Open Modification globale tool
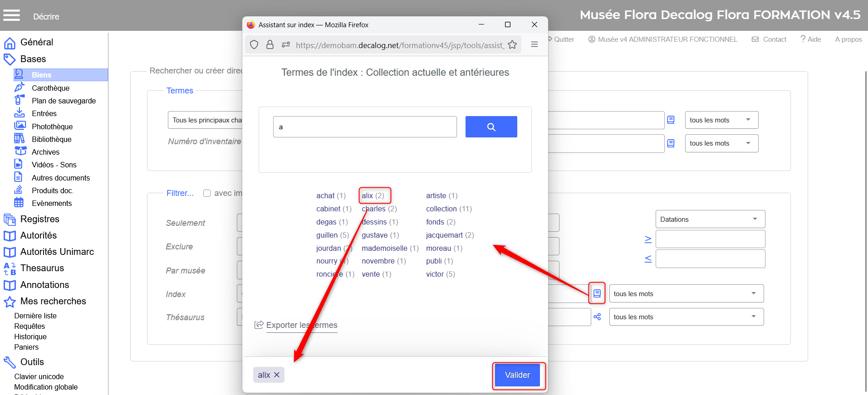This screenshot has width=868, height=395. [46, 387]
